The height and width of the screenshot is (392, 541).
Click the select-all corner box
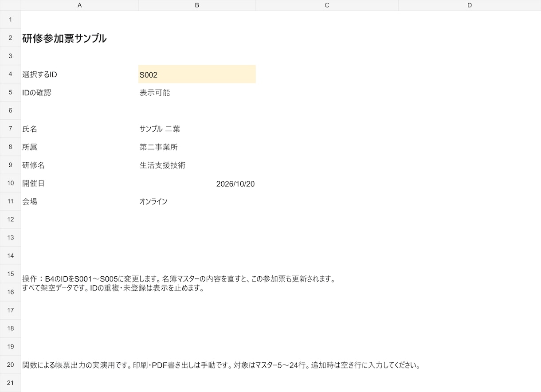click(10, 5)
